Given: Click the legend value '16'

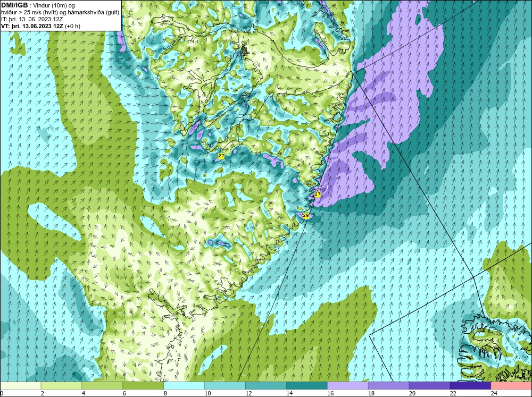Looking at the screenshot, I should (x=330, y=393).
